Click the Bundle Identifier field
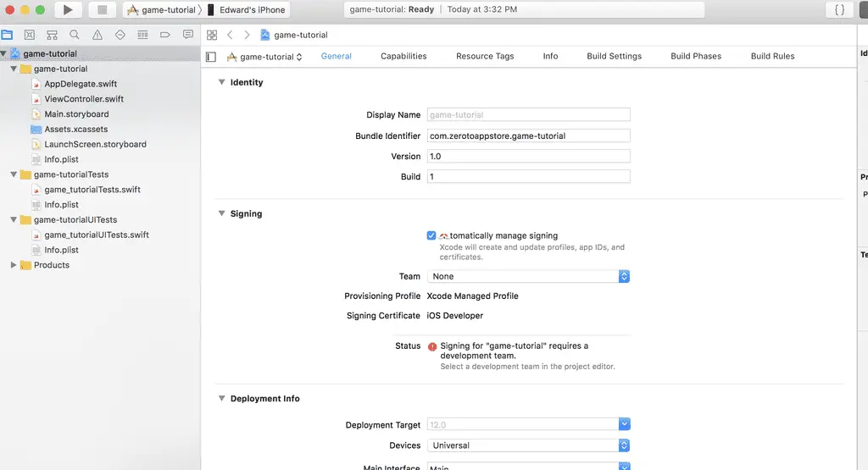The height and width of the screenshot is (470, 868). point(528,135)
